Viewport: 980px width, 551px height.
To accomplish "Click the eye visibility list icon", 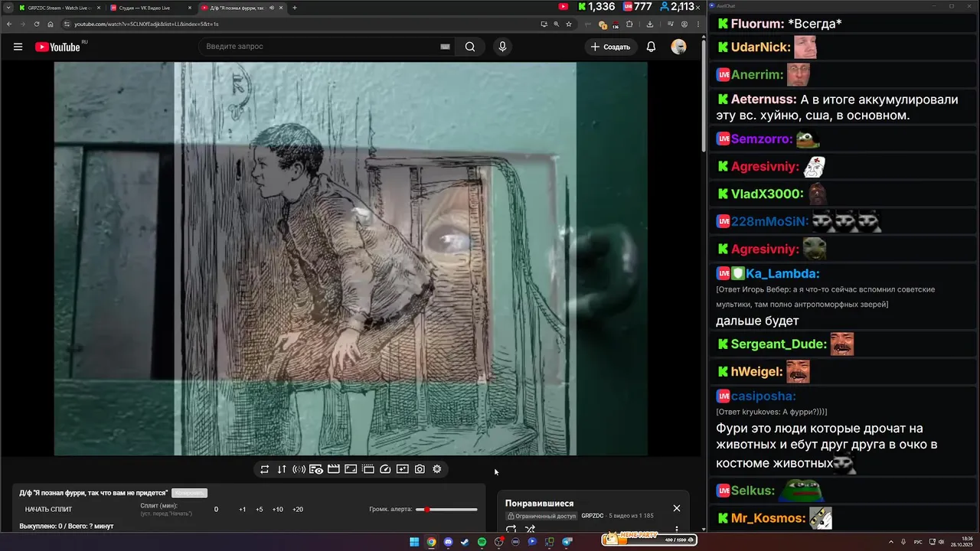I will pos(316,469).
